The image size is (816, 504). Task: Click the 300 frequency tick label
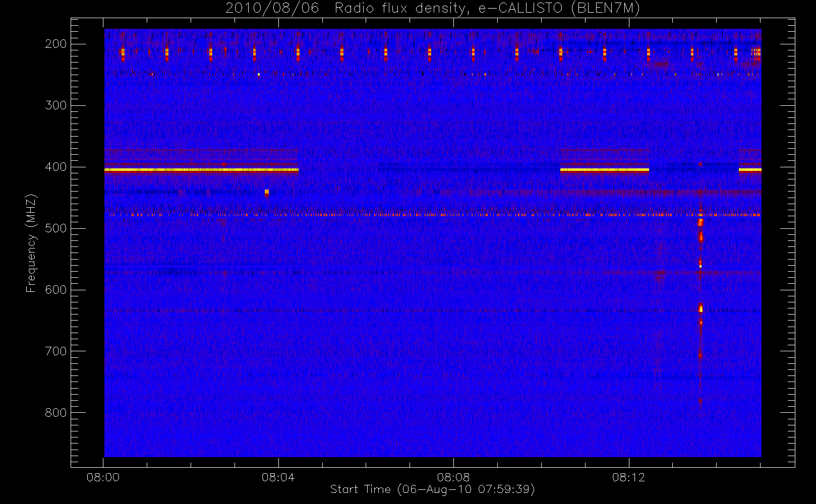tap(56, 105)
